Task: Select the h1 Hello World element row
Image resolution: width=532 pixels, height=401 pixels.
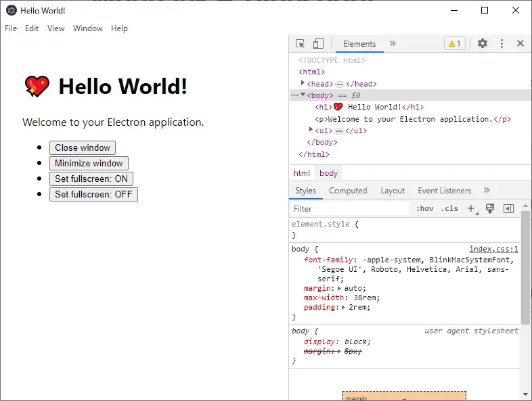Action: click(369, 107)
